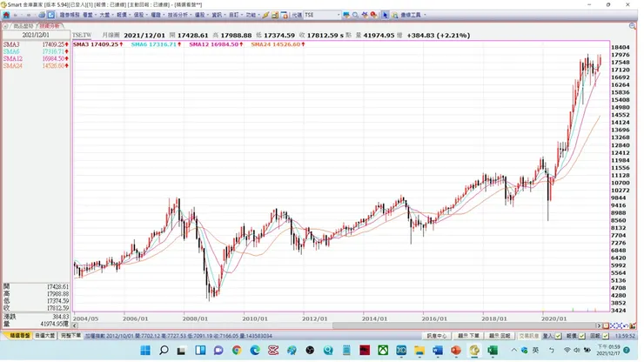Click the 月線圖 period label

pyautogui.click(x=111, y=36)
